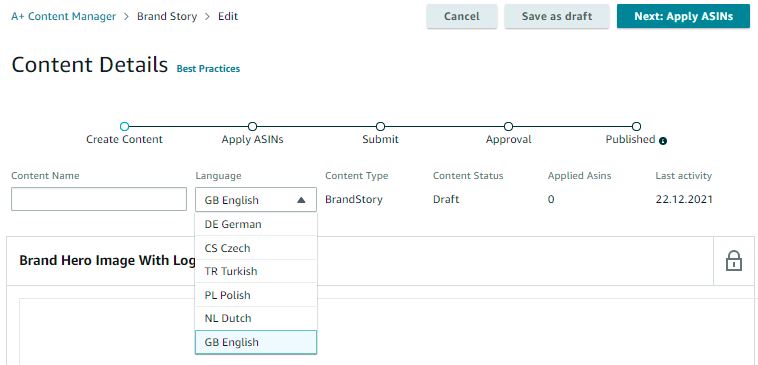Click the Published step circle
Viewport: 758px width, 365px height.
click(636, 127)
